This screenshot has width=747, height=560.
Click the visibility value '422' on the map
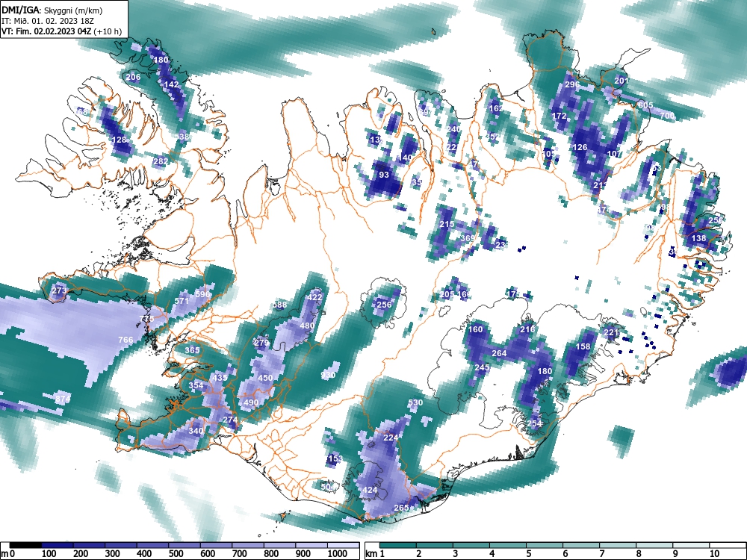(314, 297)
